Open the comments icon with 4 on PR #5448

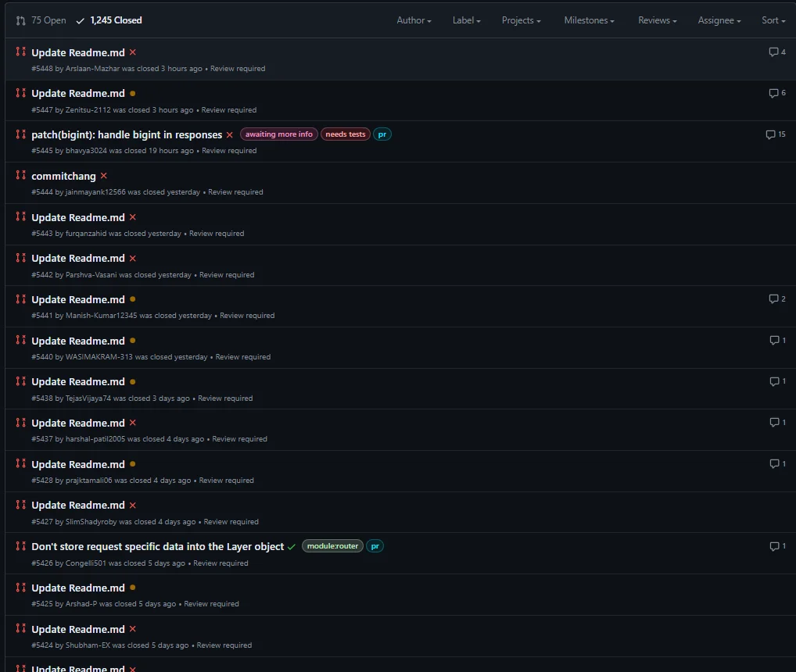tap(777, 52)
